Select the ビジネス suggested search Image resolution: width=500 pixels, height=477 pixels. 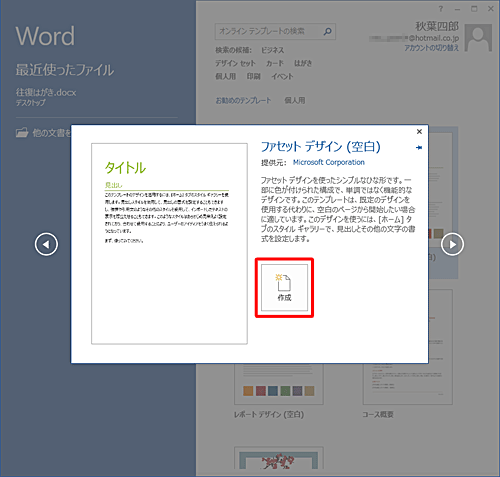272,50
